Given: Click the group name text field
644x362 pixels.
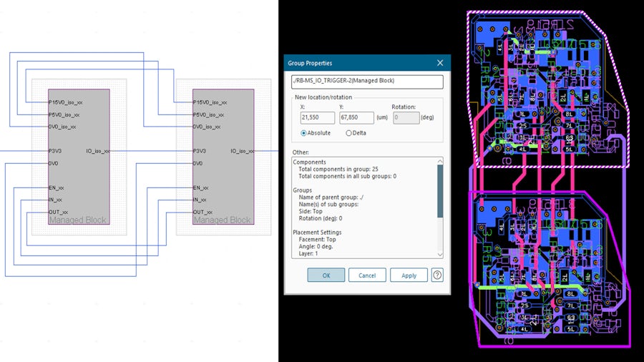Looking at the screenshot, I should tap(367, 81).
